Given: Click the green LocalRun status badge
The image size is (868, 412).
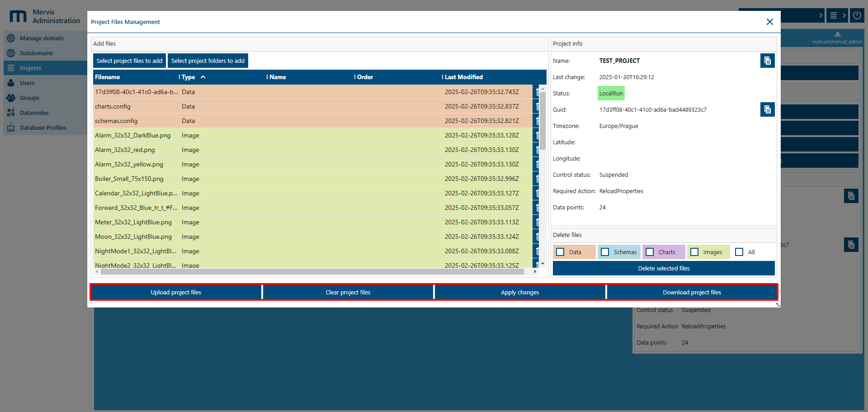Looking at the screenshot, I should point(611,93).
